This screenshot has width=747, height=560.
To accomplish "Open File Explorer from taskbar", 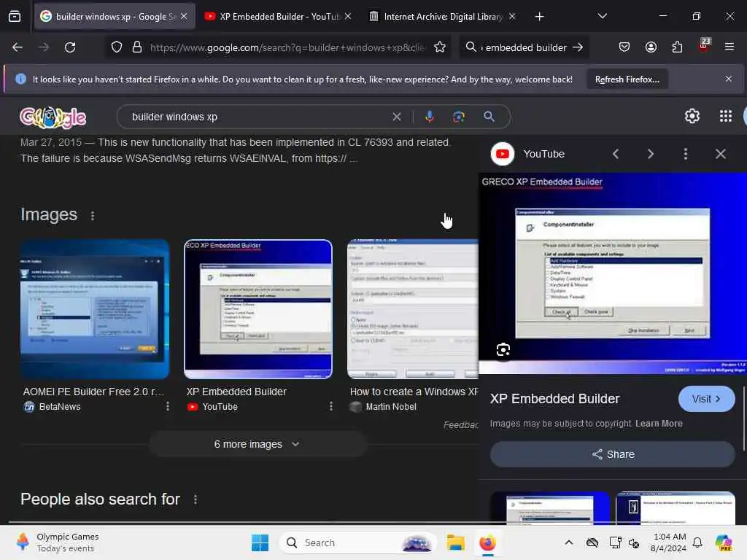I will point(455,542).
